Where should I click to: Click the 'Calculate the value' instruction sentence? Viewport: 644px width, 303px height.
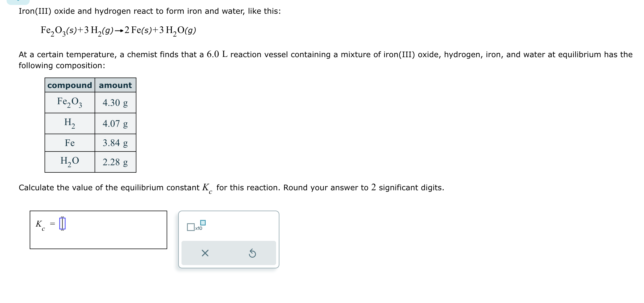tap(231, 188)
